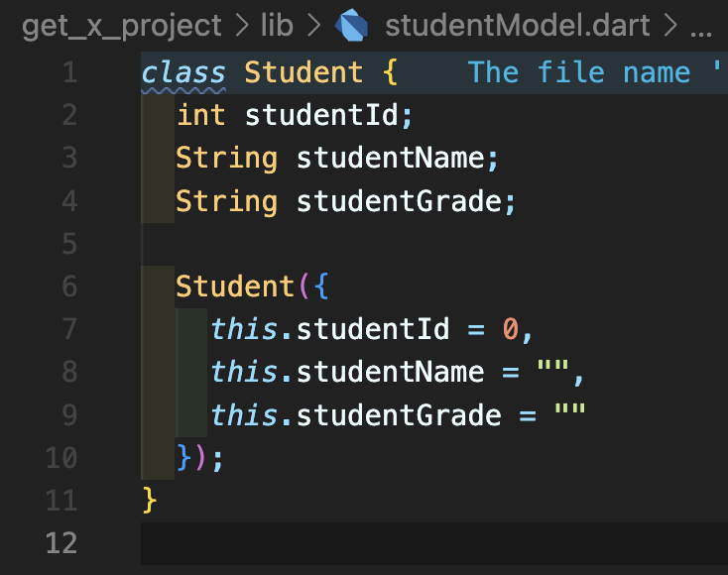The image size is (728, 575).
Task: Click this.studentGrade on line 9
Action: (356, 415)
